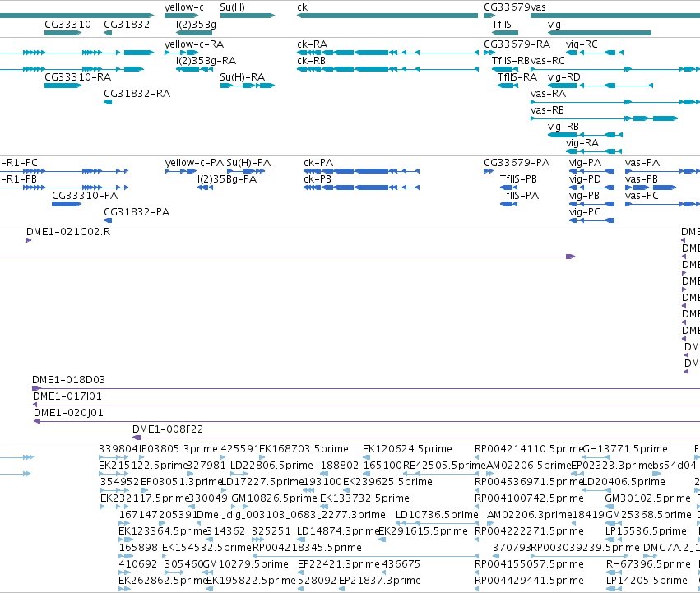Select the ck-RB transcript label
Image resolution: width=700 pixels, height=593 pixels.
coord(311,61)
